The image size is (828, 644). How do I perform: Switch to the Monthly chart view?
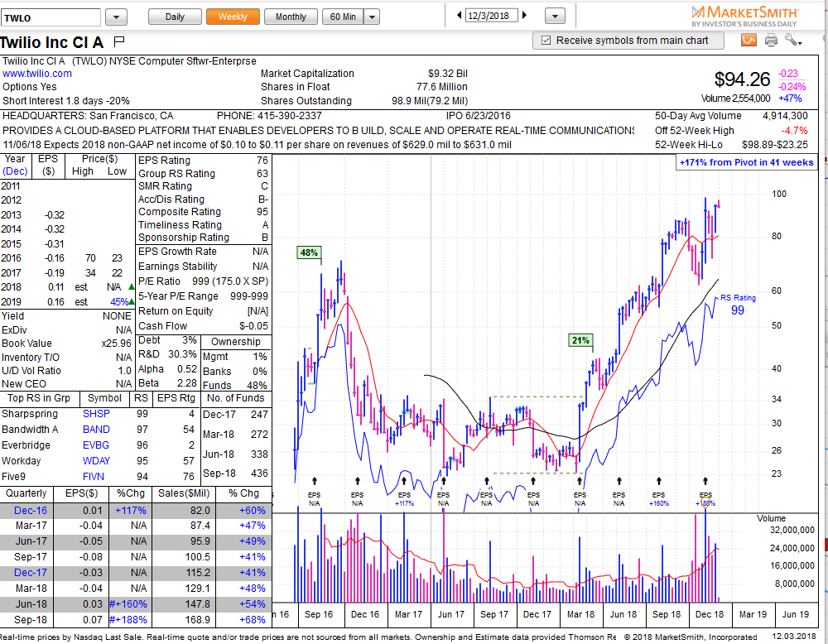[x=291, y=17]
